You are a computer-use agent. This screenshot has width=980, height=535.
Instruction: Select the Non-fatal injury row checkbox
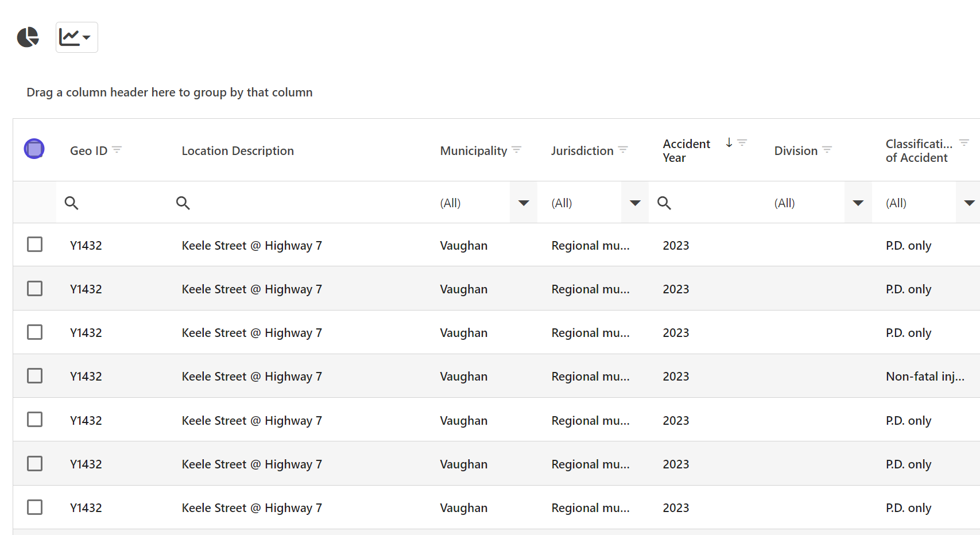pyautogui.click(x=35, y=376)
